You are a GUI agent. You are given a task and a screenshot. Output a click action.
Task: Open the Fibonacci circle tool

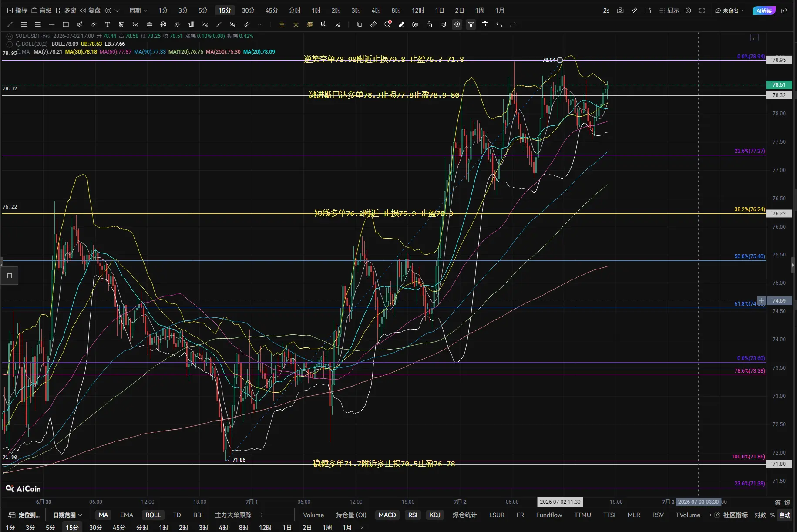[163, 24]
